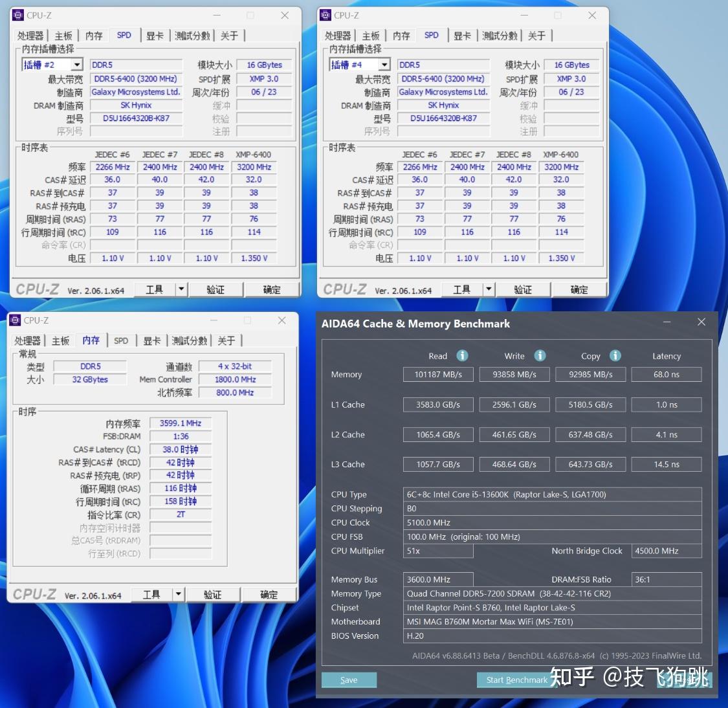Click CAS# Latency value 38.0 时钟
This screenshot has height=708, width=728.
click(180, 449)
